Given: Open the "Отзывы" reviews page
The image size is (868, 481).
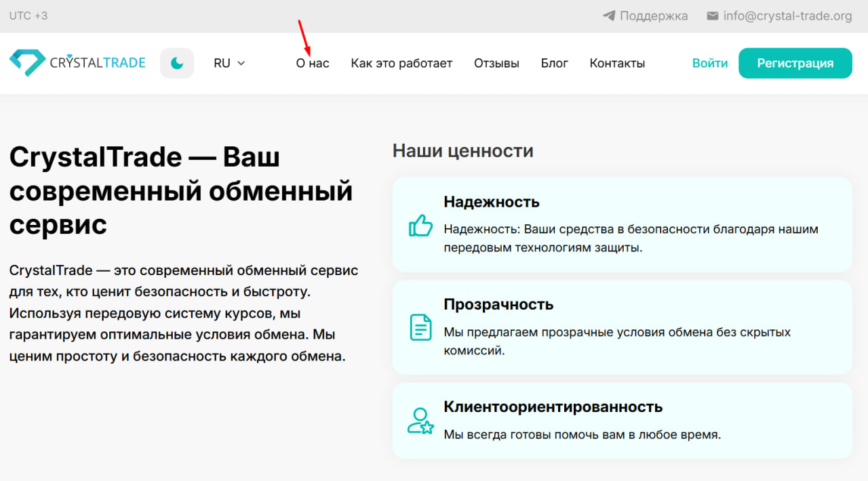Looking at the screenshot, I should click(496, 63).
